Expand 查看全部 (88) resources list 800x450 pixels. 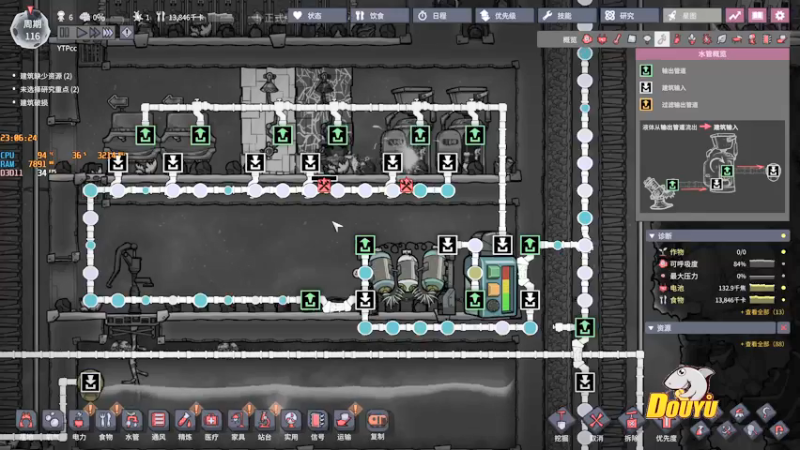pyautogui.click(x=762, y=344)
